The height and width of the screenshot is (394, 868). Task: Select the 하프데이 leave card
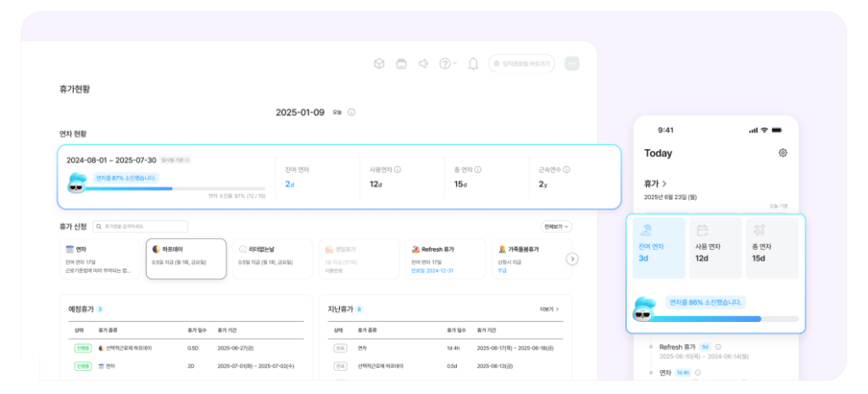point(186,259)
